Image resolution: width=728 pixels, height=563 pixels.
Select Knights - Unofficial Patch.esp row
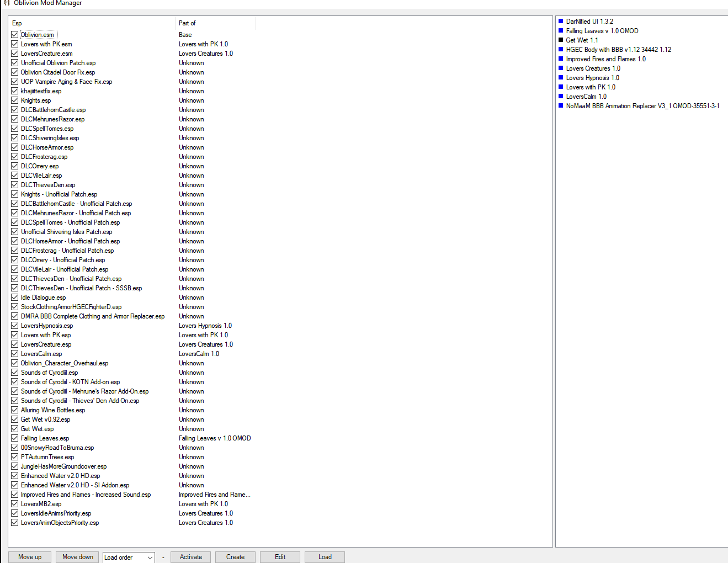click(x=59, y=194)
